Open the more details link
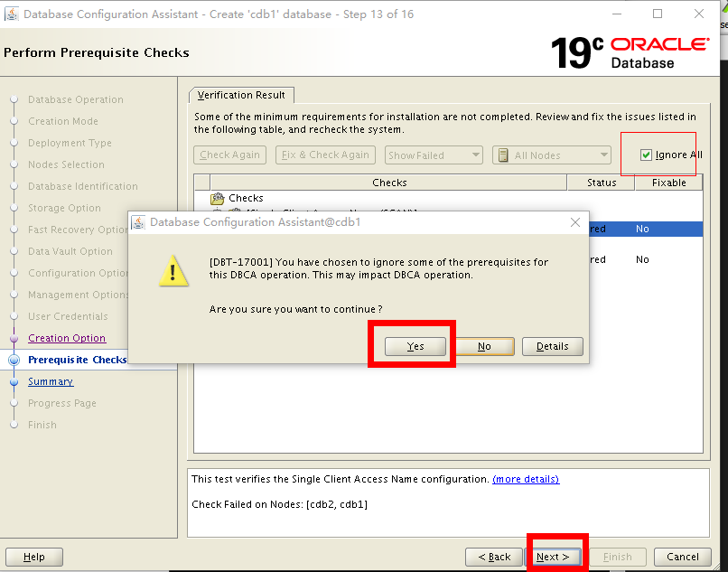Image resolution: width=728 pixels, height=572 pixels. [526, 479]
